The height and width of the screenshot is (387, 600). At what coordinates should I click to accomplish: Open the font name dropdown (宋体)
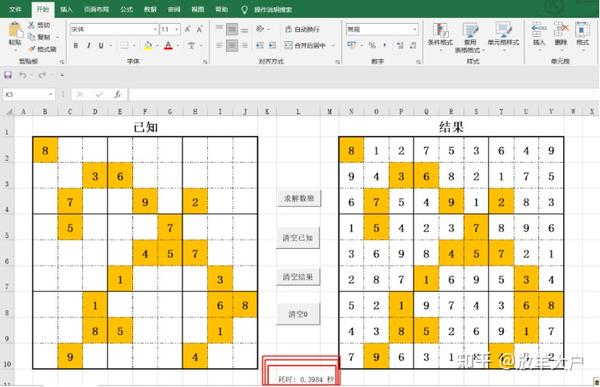click(155, 29)
